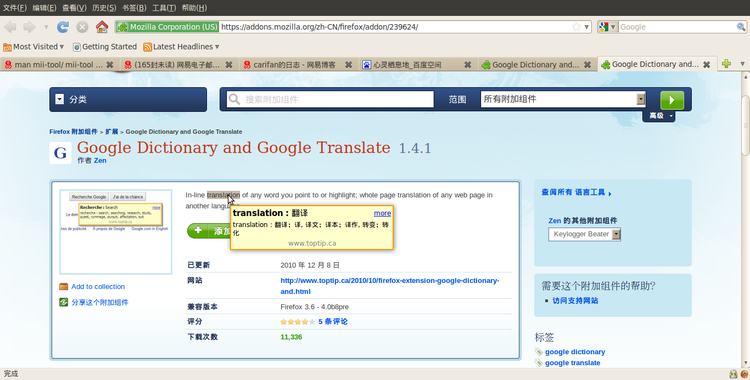This screenshot has width=750, height=380.
Task: Close the carifan的日志 tab
Action: coord(349,64)
